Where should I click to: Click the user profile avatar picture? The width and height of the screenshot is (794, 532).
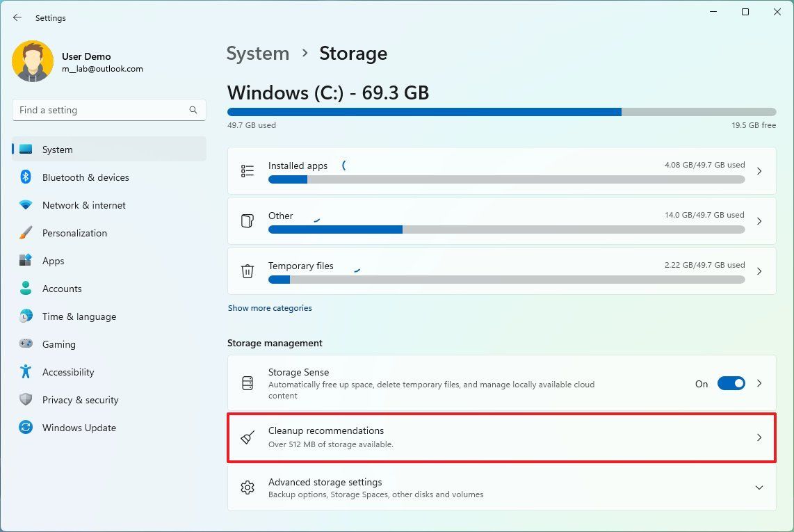tap(33, 61)
